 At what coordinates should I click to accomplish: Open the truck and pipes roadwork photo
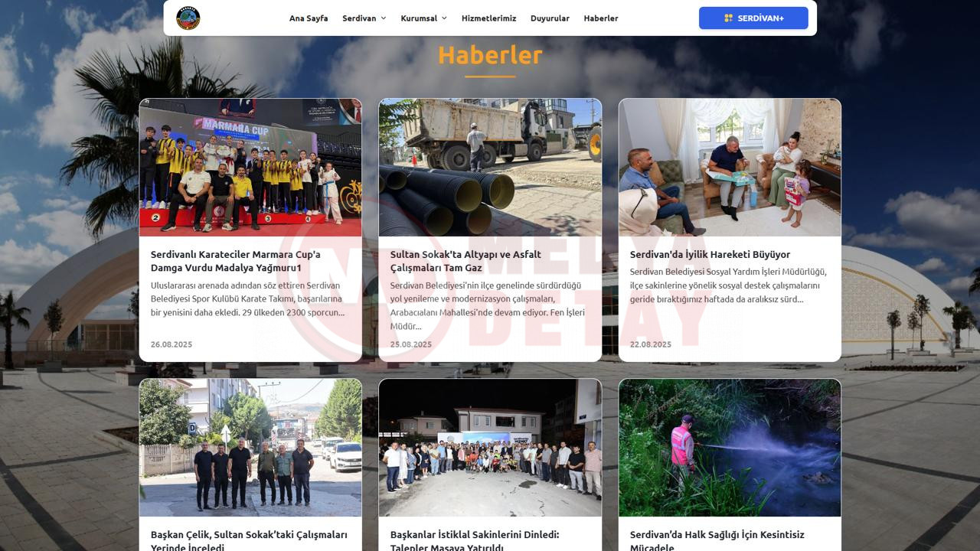[490, 168]
